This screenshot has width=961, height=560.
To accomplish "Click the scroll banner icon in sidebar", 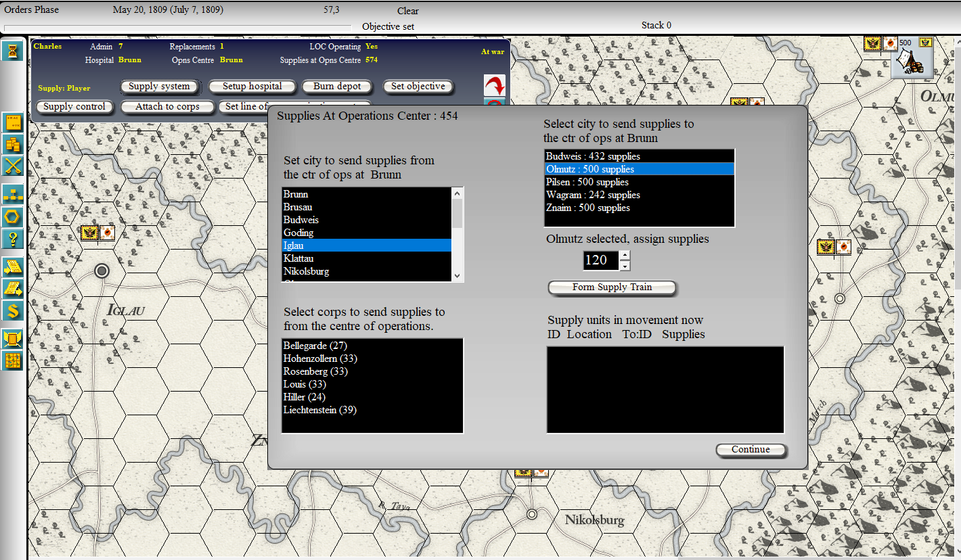I will click(14, 338).
